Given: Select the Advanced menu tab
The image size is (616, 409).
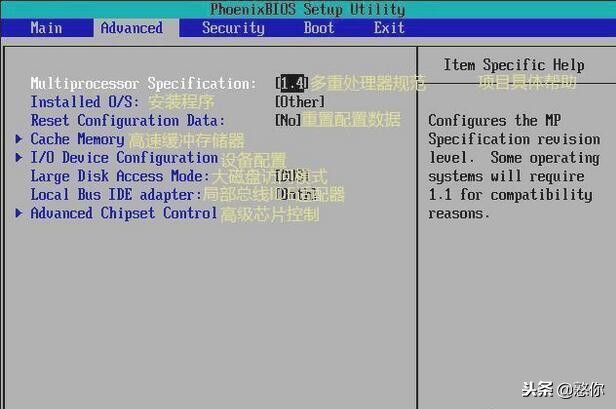Looking at the screenshot, I should (x=132, y=28).
